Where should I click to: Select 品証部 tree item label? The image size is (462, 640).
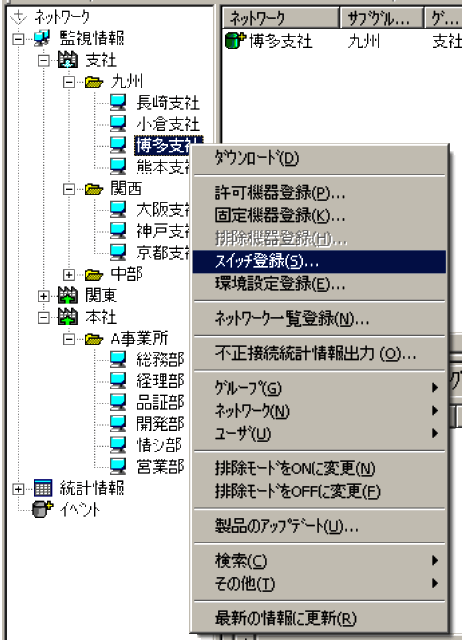coord(160,402)
